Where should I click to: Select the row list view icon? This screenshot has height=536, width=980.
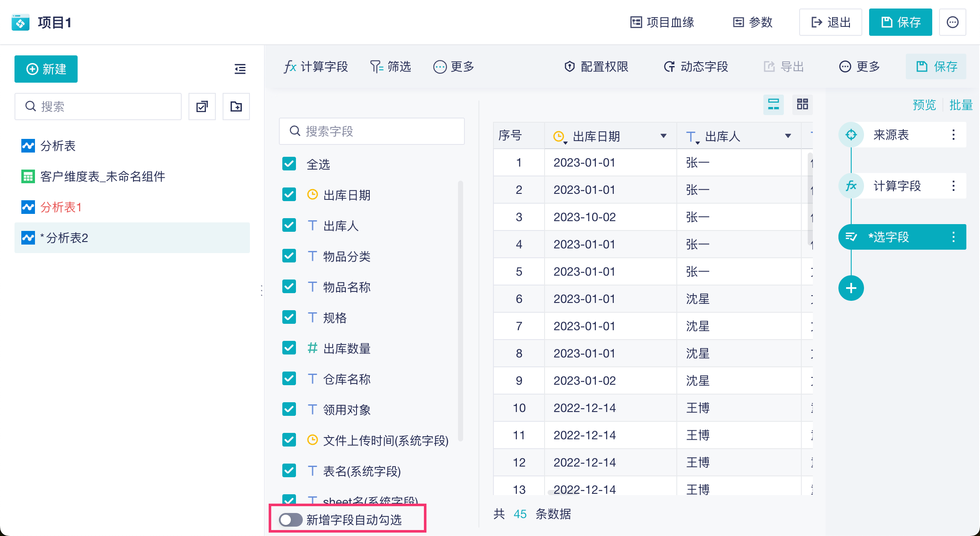coord(773,104)
